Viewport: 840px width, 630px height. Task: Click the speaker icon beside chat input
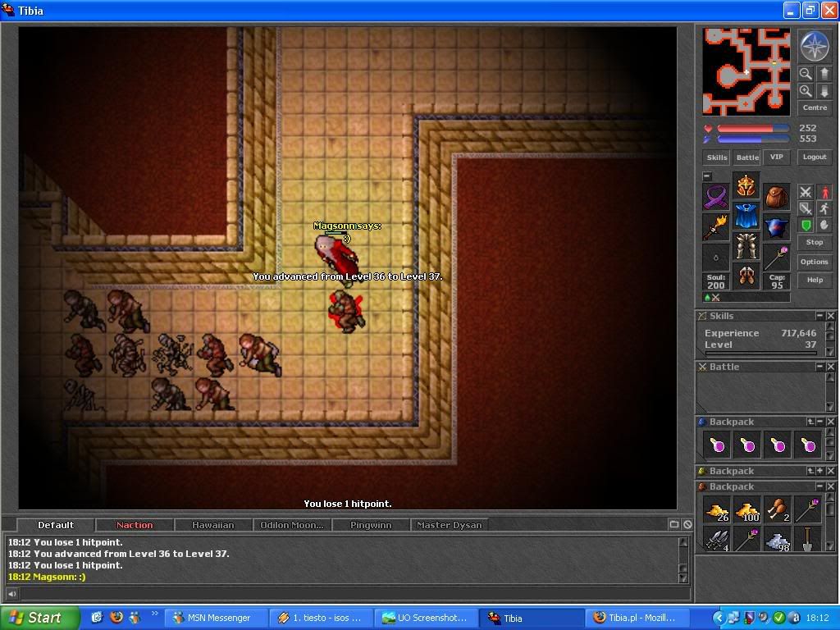click(11, 593)
